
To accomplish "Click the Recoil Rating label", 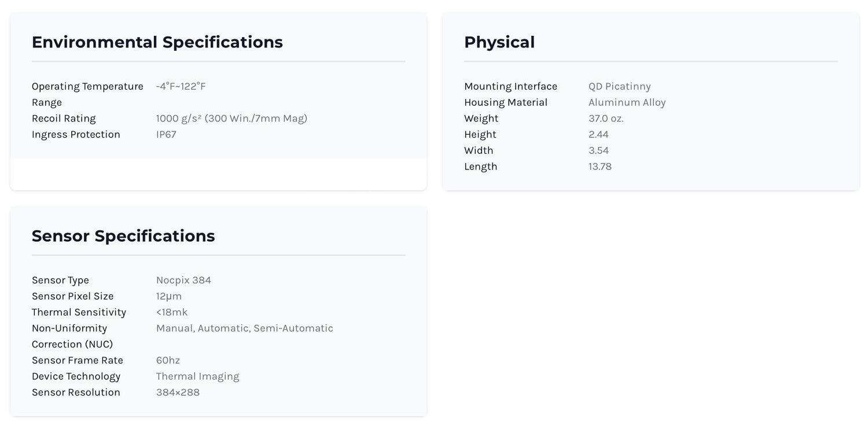I will tap(64, 119).
